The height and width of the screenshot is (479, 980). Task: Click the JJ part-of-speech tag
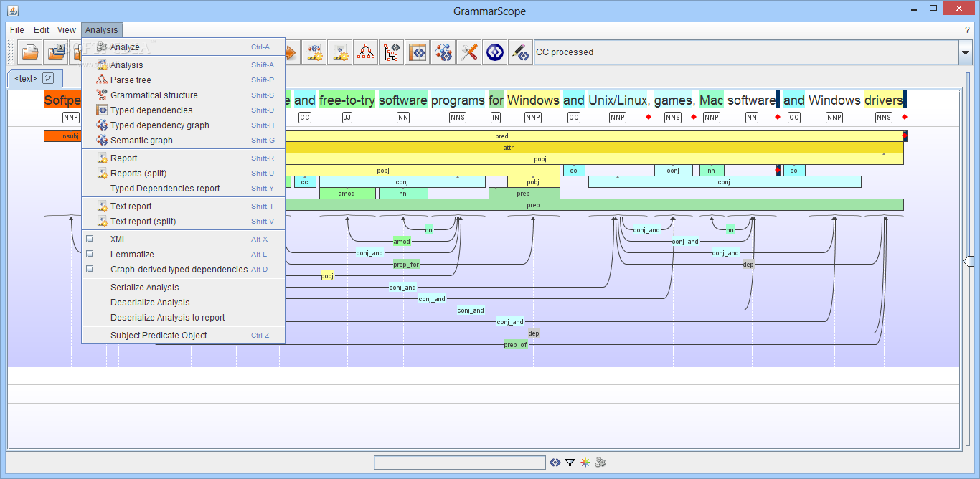pos(347,118)
